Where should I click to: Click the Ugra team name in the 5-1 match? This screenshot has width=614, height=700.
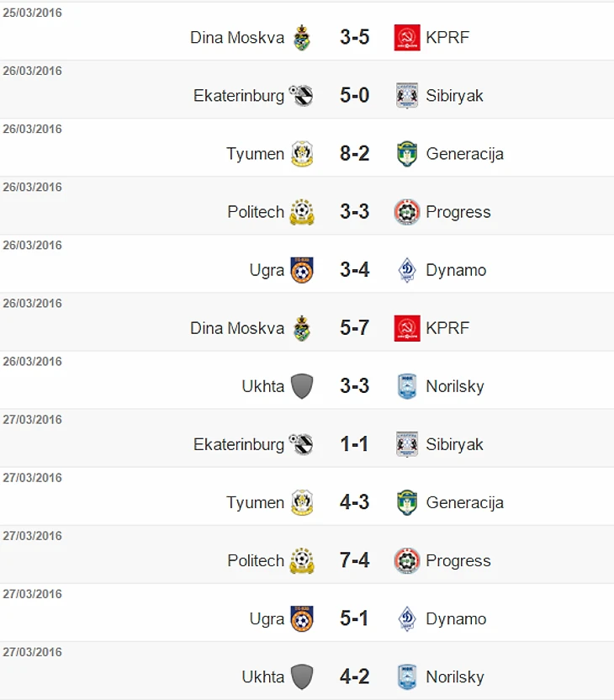tap(267, 618)
